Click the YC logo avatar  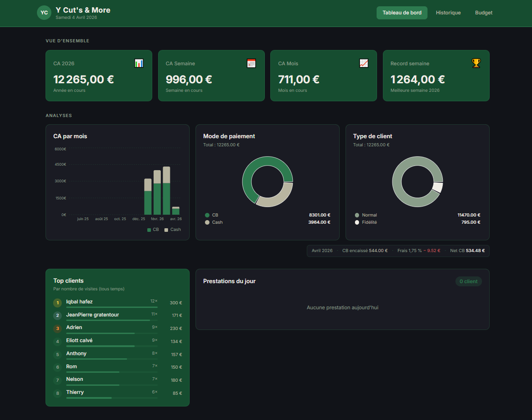click(x=44, y=13)
